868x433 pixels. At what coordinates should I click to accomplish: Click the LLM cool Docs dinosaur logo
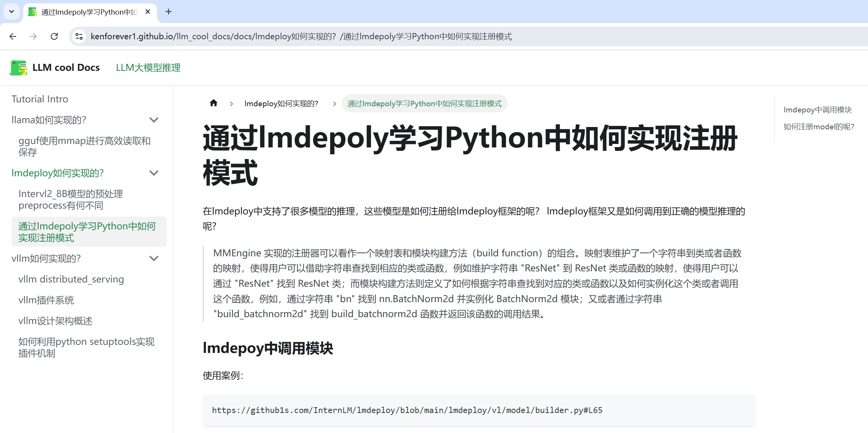coord(18,68)
